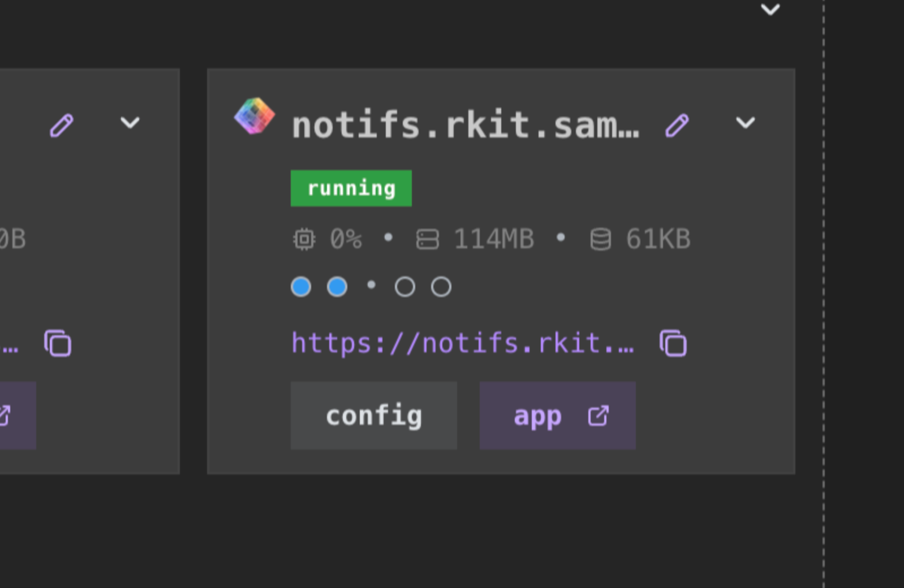Open the config button
The width and height of the screenshot is (904, 588).
(x=374, y=416)
